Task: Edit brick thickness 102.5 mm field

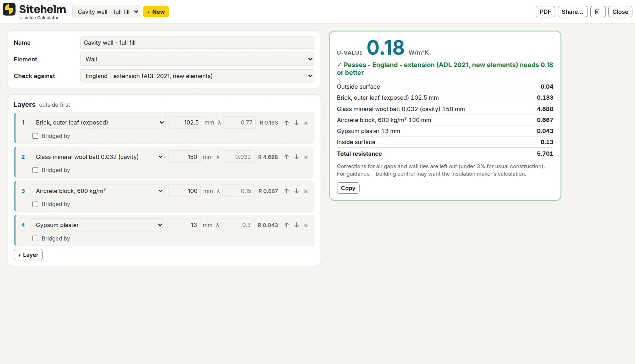Action: pos(186,122)
